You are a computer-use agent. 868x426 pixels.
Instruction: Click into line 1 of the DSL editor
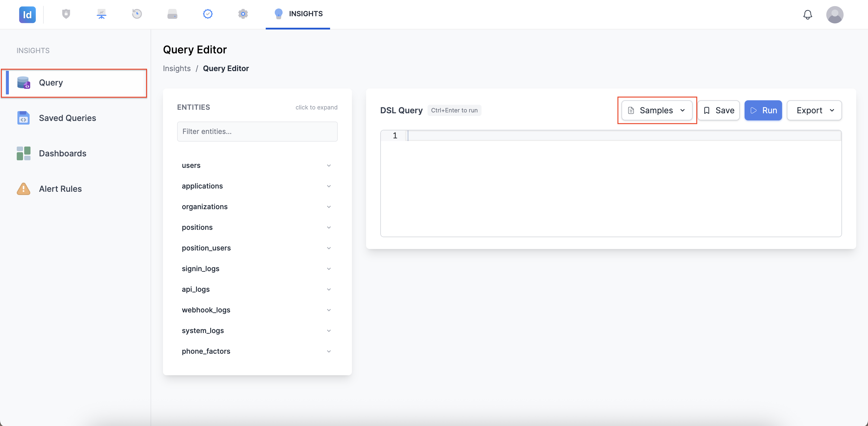coord(623,135)
